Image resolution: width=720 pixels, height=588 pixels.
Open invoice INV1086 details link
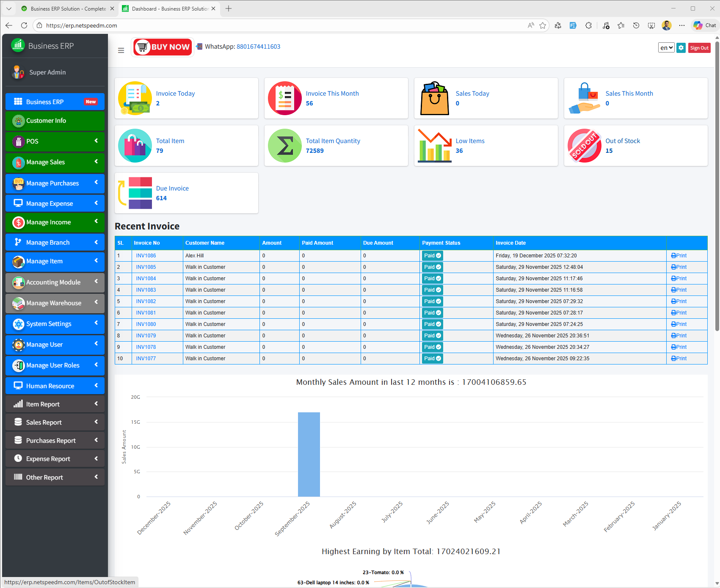coord(146,255)
